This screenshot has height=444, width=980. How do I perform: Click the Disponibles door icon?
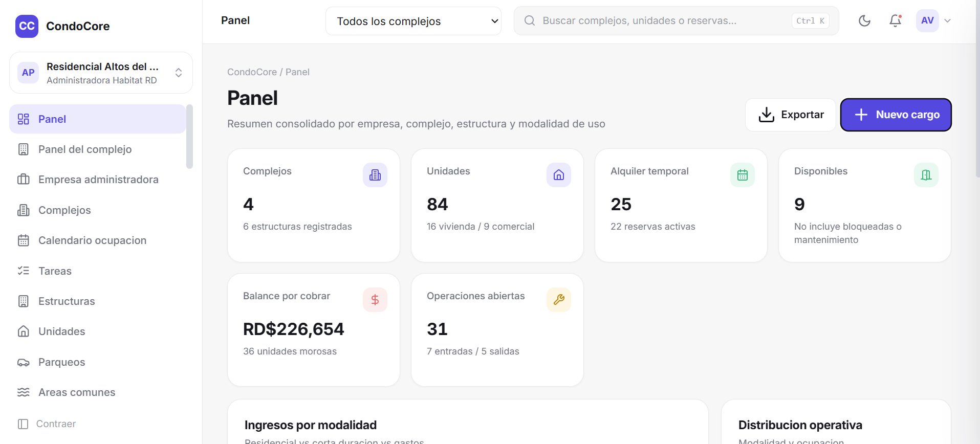[926, 175]
